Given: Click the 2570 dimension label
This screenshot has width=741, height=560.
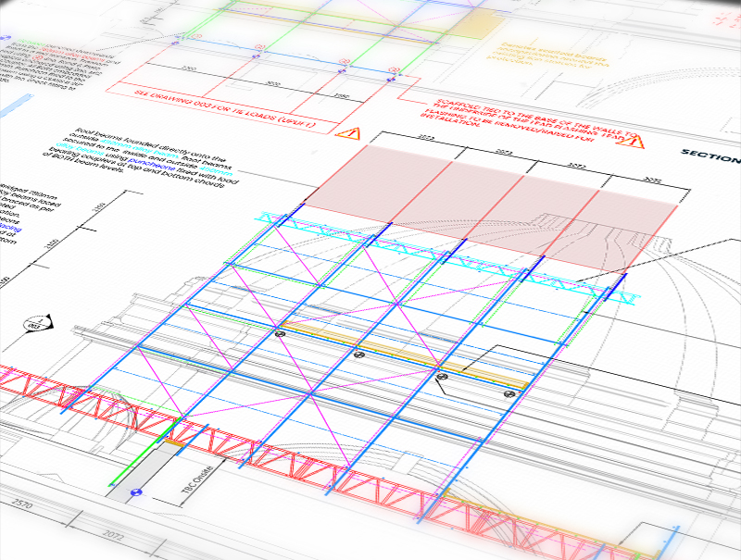Looking at the screenshot, I should (x=22, y=503).
